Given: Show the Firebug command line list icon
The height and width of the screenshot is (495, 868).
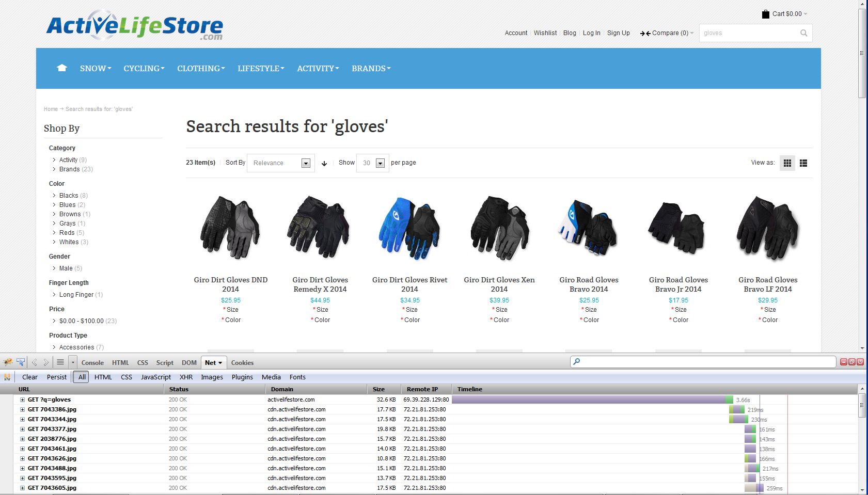Looking at the screenshot, I should tap(60, 362).
